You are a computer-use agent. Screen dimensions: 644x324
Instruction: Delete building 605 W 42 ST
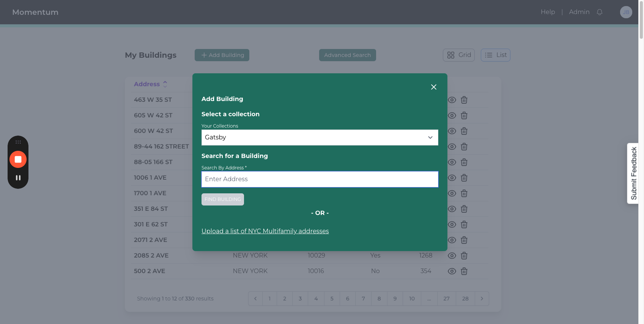tap(464, 115)
